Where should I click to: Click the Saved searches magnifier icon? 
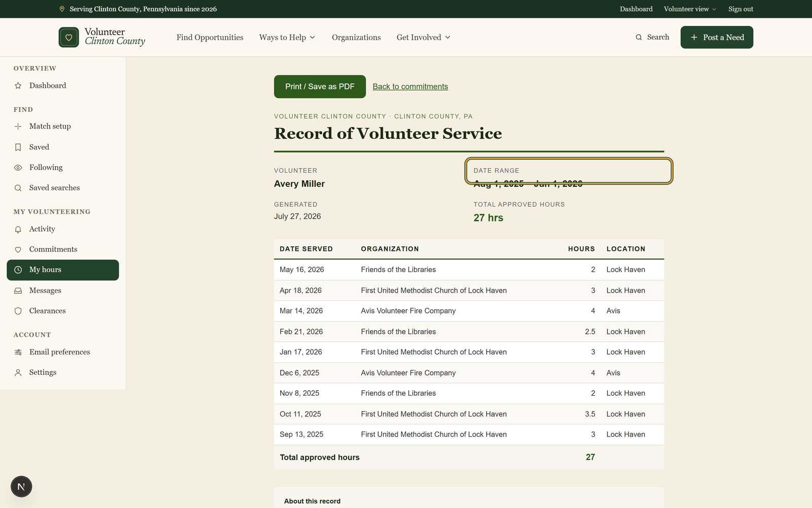(x=18, y=188)
